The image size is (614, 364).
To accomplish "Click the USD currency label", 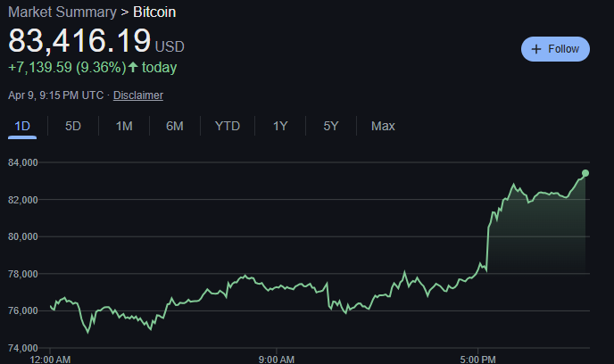I will click(170, 46).
